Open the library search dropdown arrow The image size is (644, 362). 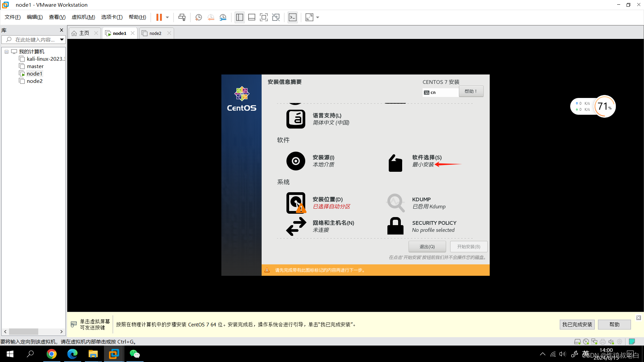(x=62, y=40)
